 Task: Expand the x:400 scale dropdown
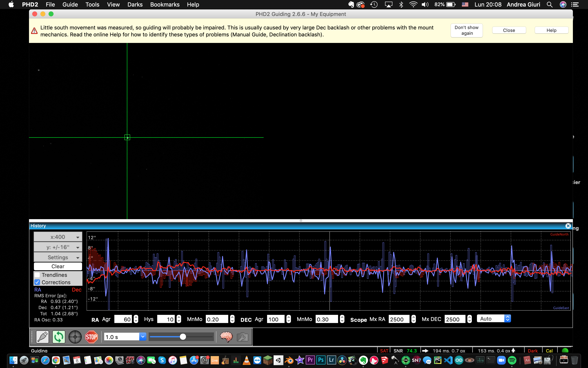(x=58, y=237)
